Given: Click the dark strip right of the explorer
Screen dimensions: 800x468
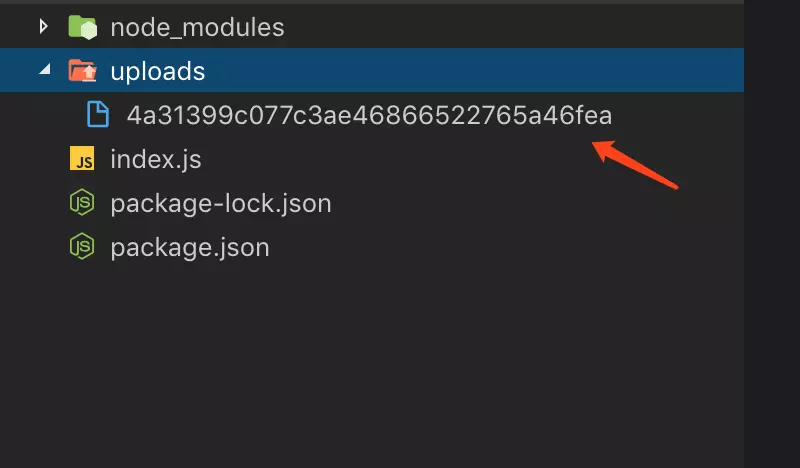Looking at the screenshot, I should coord(771,234).
